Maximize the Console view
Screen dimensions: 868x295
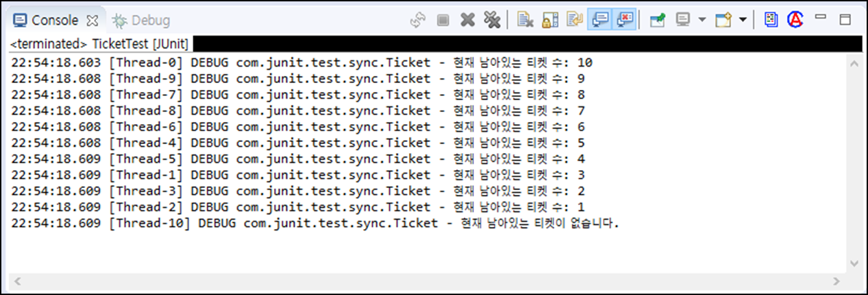coord(845,20)
